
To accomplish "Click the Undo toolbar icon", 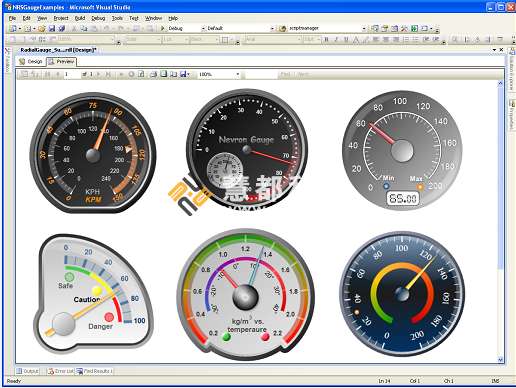I will [x=106, y=29].
